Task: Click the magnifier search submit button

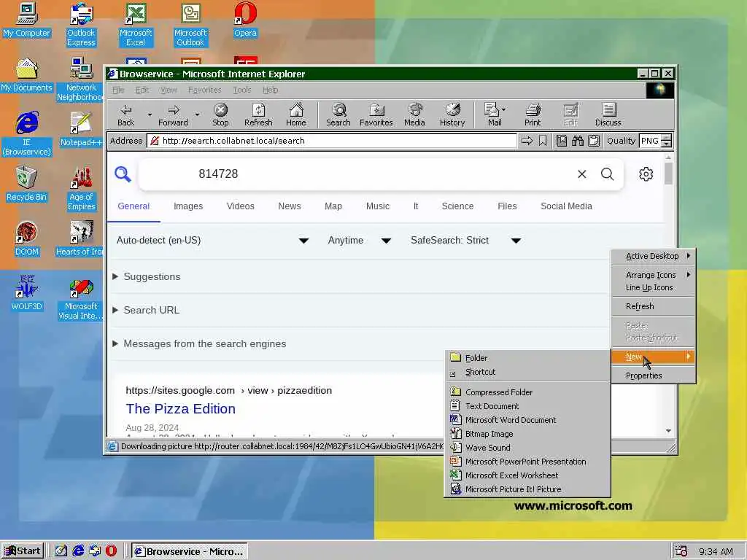Action: coord(607,174)
